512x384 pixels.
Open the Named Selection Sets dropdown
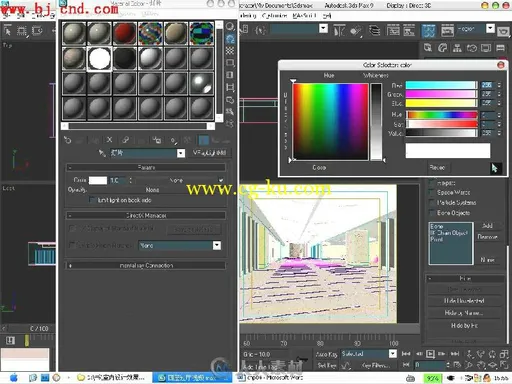(x=323, y=29)
